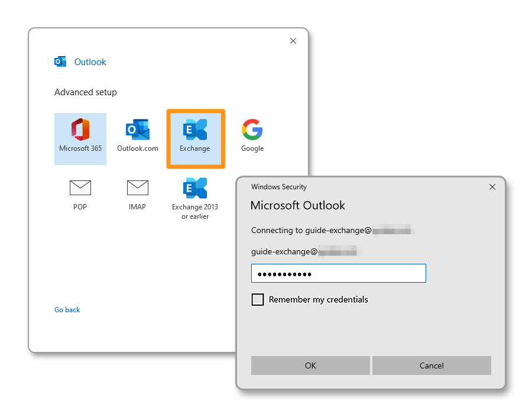Enable the Remember my credentials checkbox
This screenshot has width=532, height=414.
[x=258, y=300]
